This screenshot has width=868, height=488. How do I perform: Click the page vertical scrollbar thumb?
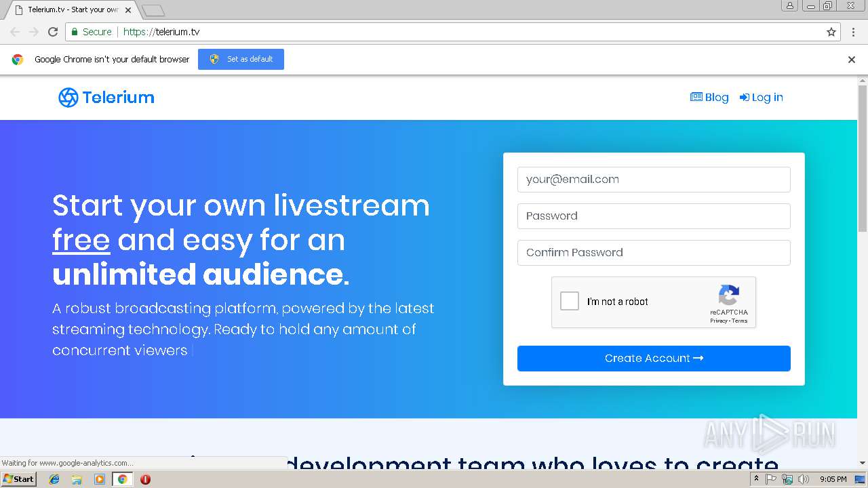point(863,159)
